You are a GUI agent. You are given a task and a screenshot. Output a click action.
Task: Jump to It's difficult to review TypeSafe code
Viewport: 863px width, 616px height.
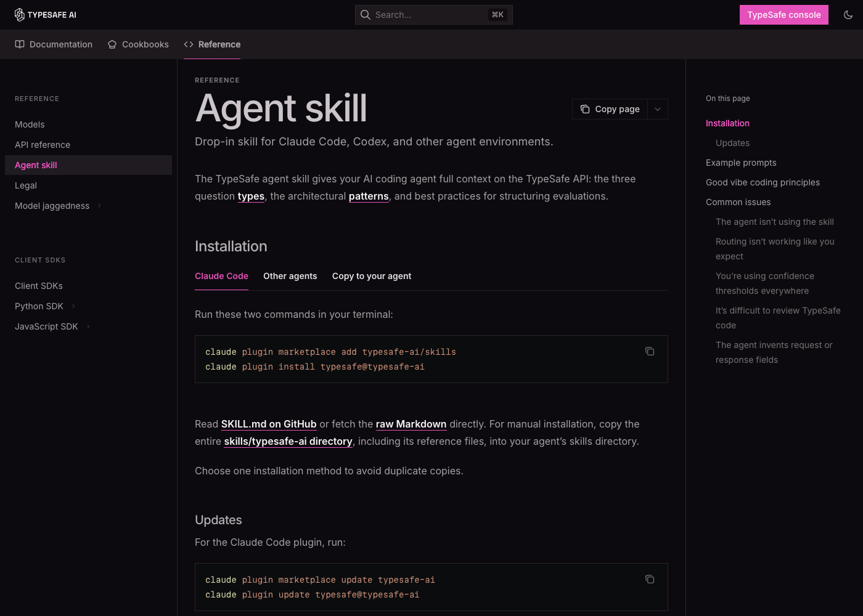click(x=778, y=318)
